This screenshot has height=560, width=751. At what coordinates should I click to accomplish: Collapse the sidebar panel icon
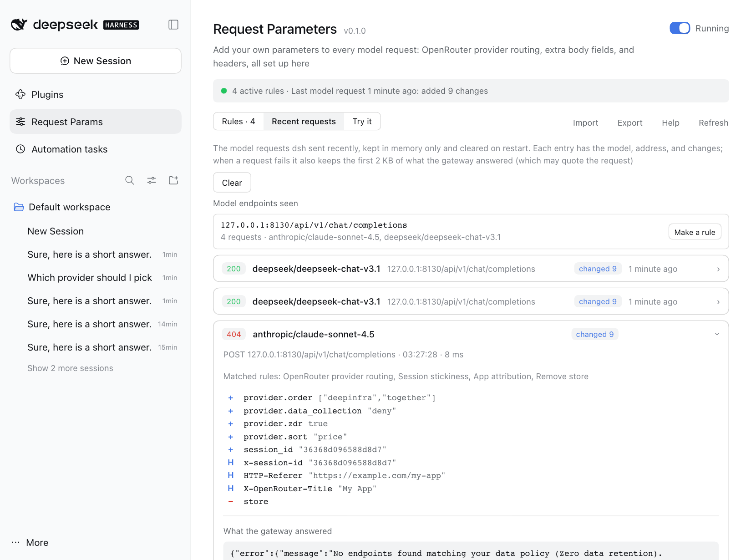tap(173, 25)
